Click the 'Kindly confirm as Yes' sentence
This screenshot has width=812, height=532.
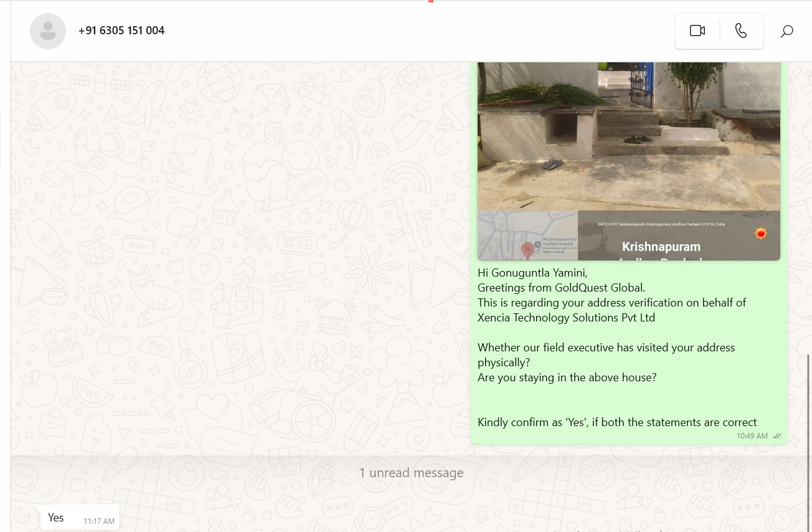coord(617,422)
